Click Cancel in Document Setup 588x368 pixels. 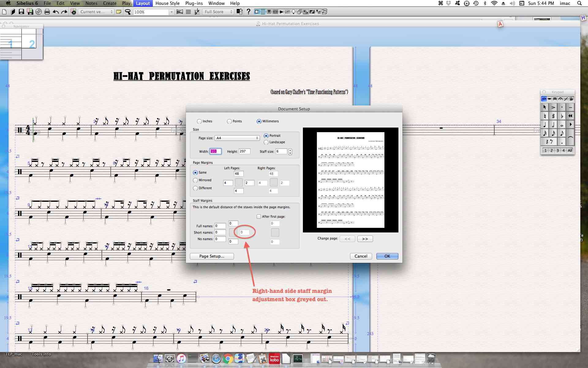point(361,256)
